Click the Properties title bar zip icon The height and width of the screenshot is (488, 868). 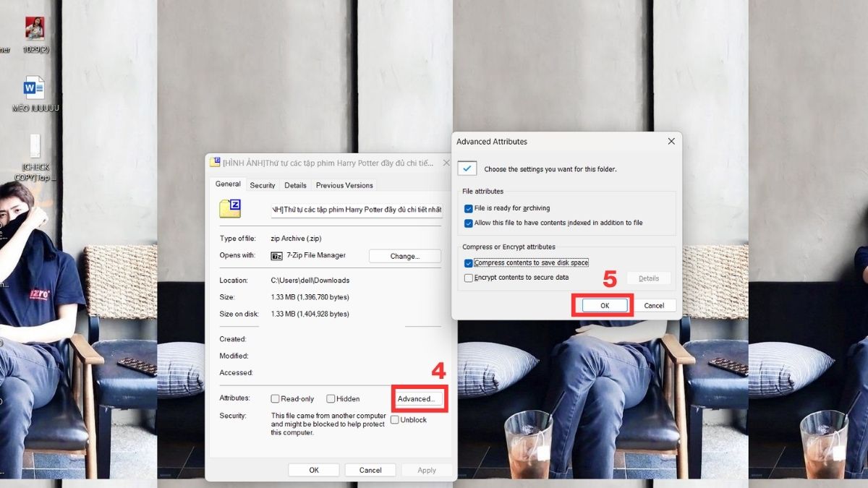coord(216,163)
